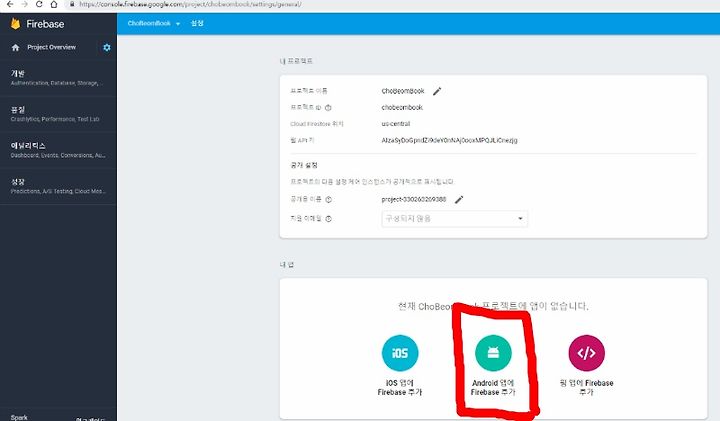
Task: Add Firebase to web app icon
Action: tap(586, 353)
